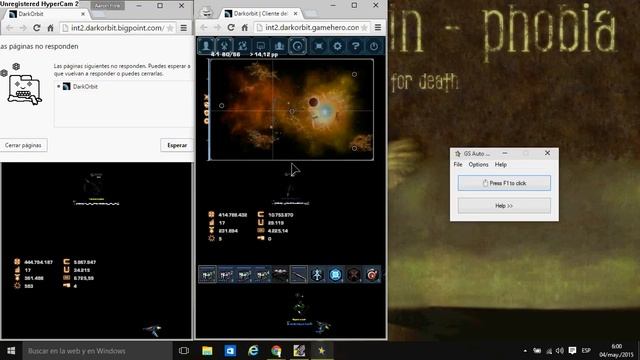Click bottom-right portal circle on minimap

(x=354, y=148)
